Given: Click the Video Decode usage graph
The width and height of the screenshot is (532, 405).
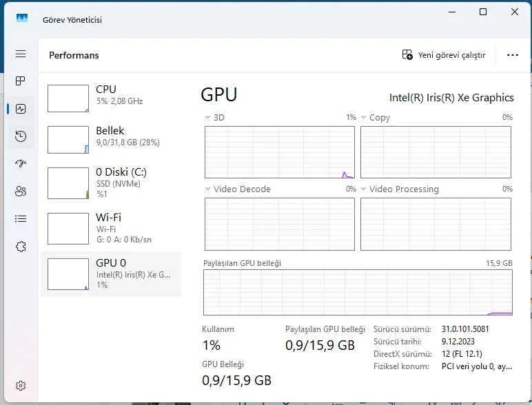Looking at the screenshot, I should (x=280, y=225).
